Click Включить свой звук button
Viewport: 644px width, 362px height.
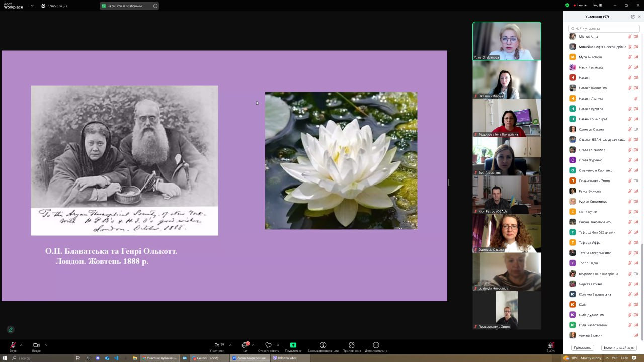[619, 348]
